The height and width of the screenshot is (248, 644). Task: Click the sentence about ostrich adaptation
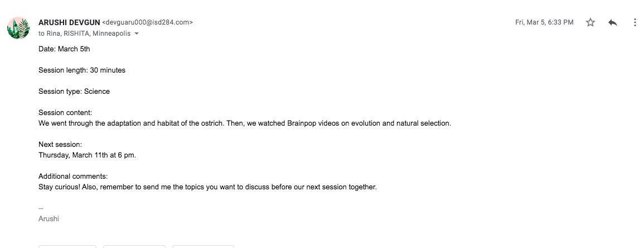(244, 123)
